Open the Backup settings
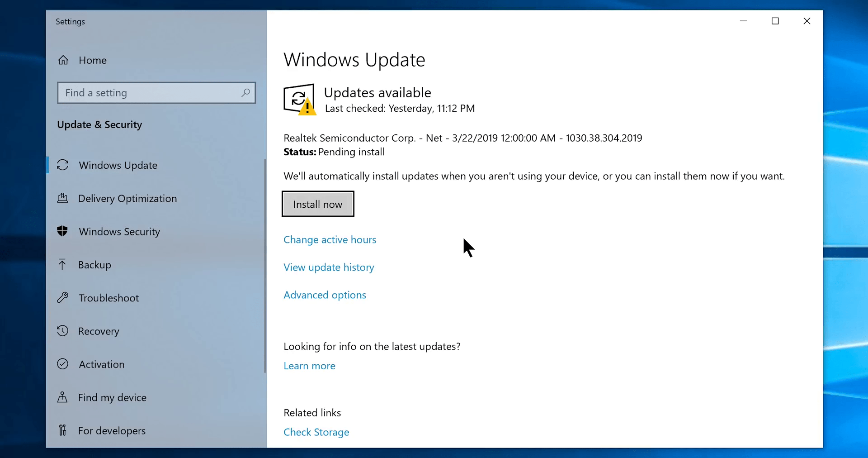Image resolution: width=868 pixels, height=458 pixels. click(156, 264)
